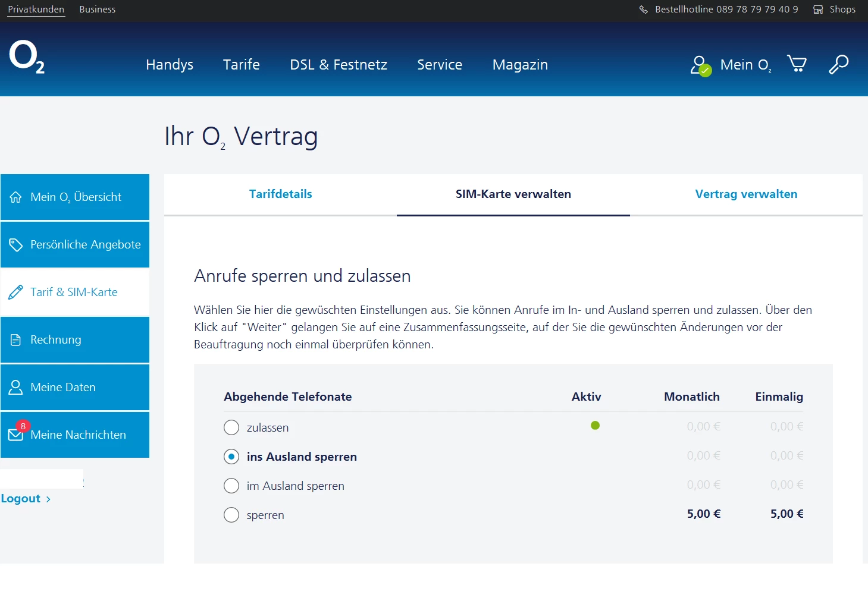Click the Shops store icon
This screenshot has width=868, height=604.
tap(818, 10)
